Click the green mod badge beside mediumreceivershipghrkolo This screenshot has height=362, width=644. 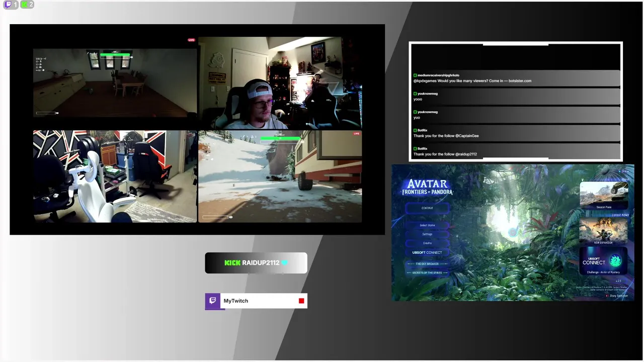pyautogui.click(x=415, y=75)
